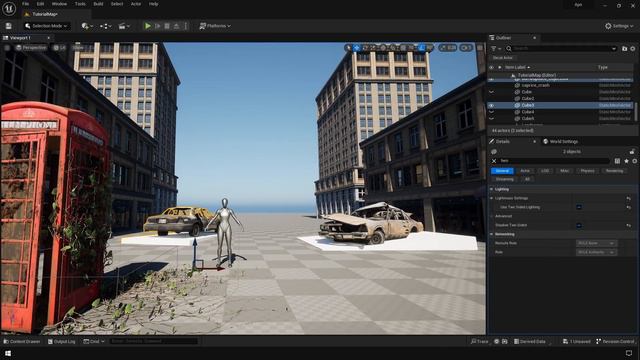Open the viewport Show button
The height and width of the screenshot is (360, 640).
click(78, 48)
